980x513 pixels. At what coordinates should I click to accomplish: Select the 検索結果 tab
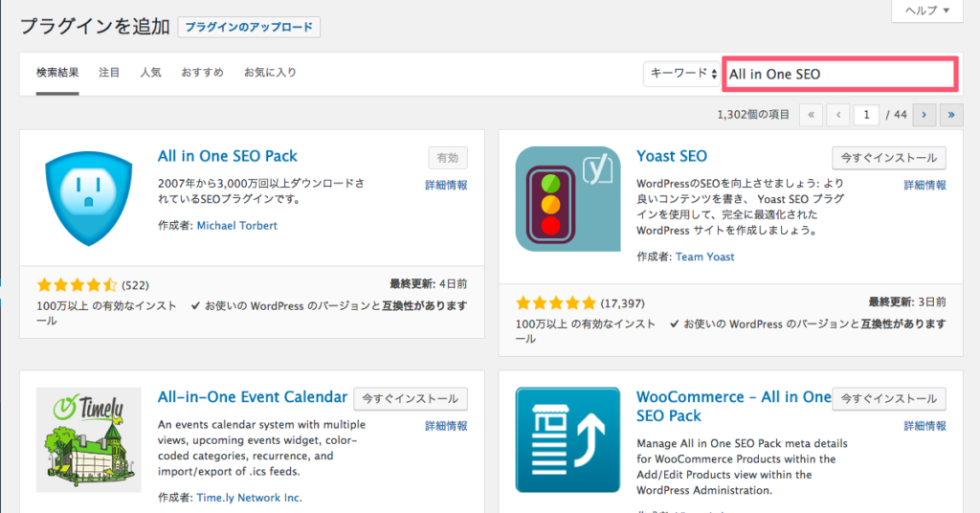[x=57, y=73]
